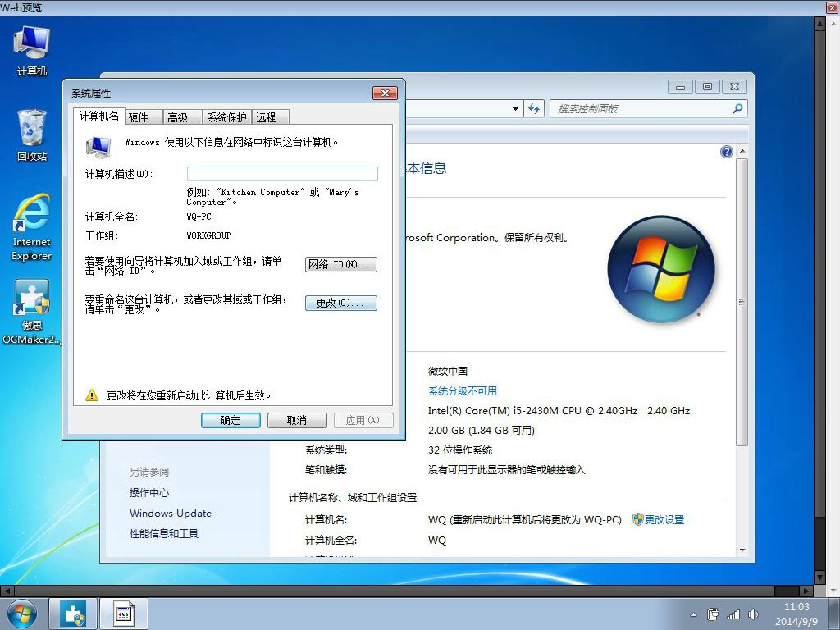840x630 pixels.
Task: Select the Intel Core i5-2430M processor text
Action: [559, 411]
